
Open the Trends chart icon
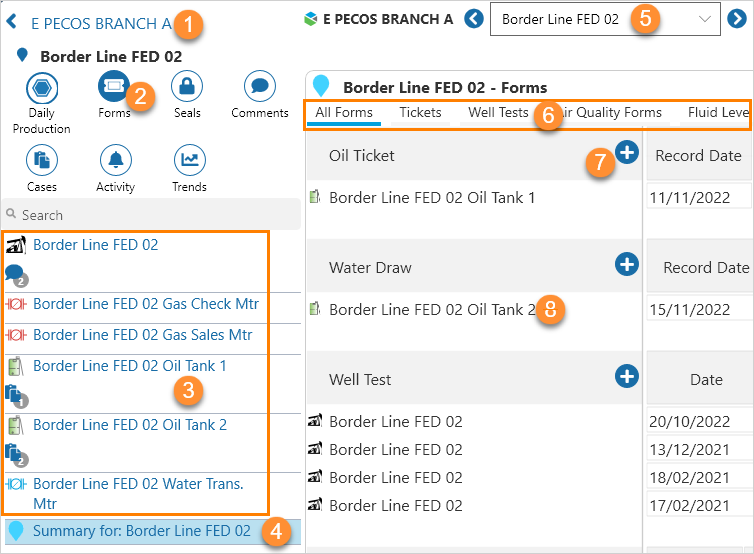click(x=189, y=160)
